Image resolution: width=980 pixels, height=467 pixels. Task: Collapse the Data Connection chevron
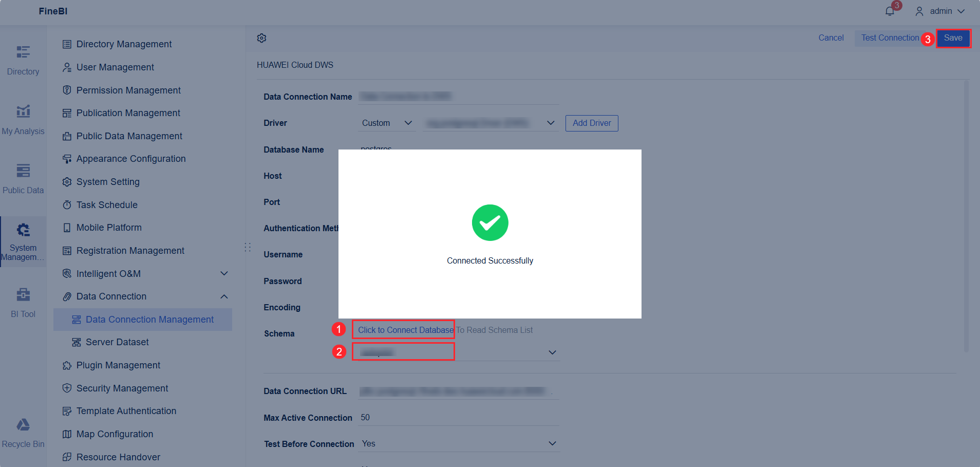coord(224,296)
